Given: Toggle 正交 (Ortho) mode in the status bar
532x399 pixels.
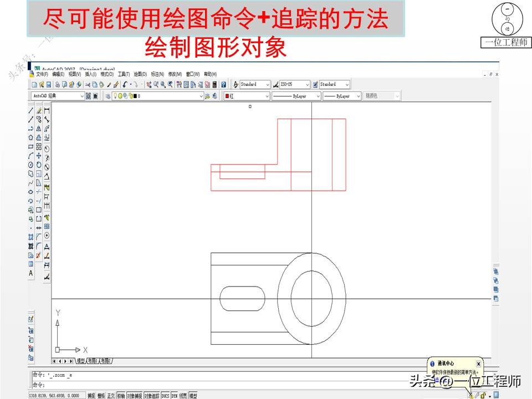Looking at the screenshot, I should [x=111, y=396].
